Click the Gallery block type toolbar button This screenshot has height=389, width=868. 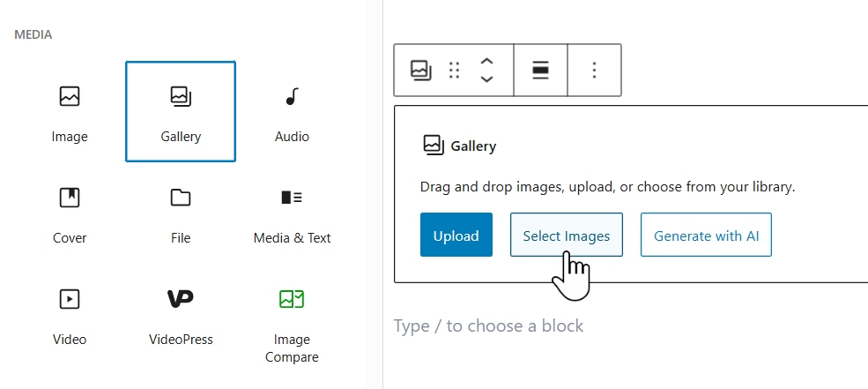421,71
